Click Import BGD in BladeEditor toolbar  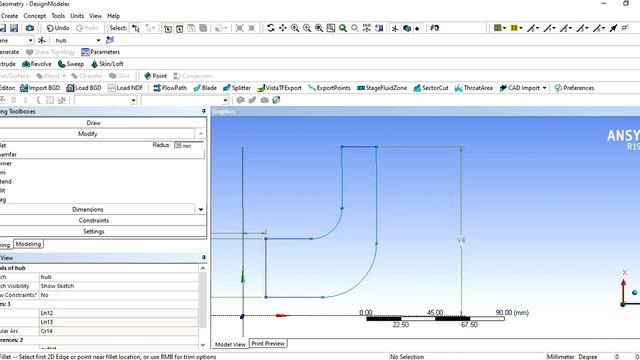(40, 88)
